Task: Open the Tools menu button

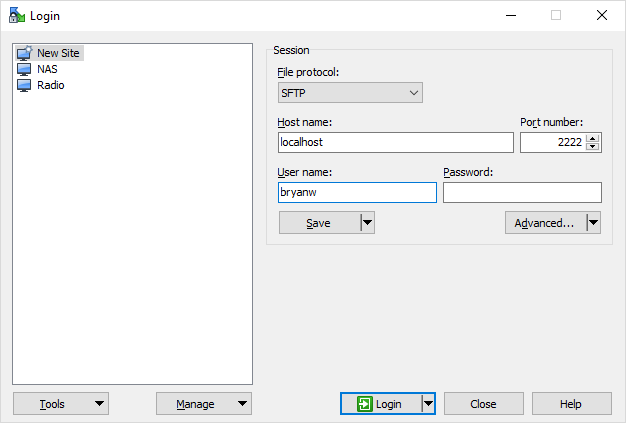Action: [61, 404]
